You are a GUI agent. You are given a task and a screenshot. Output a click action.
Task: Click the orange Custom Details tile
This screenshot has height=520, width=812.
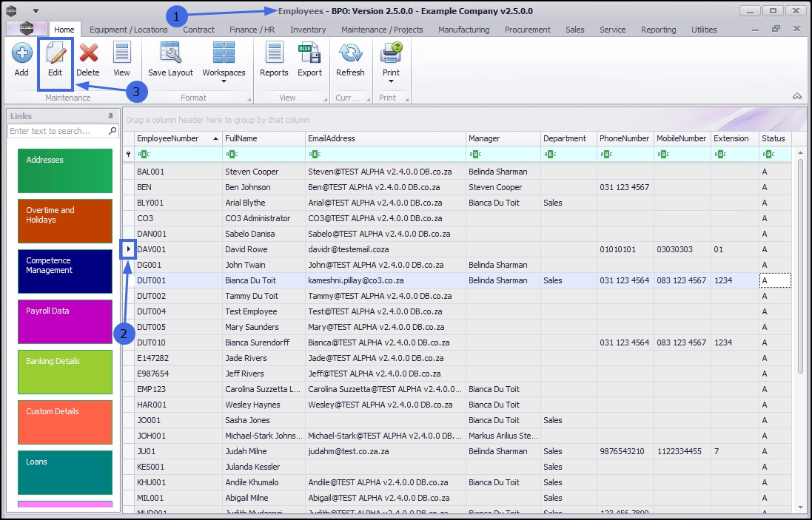pyautogui.click(x=64, y=422)
